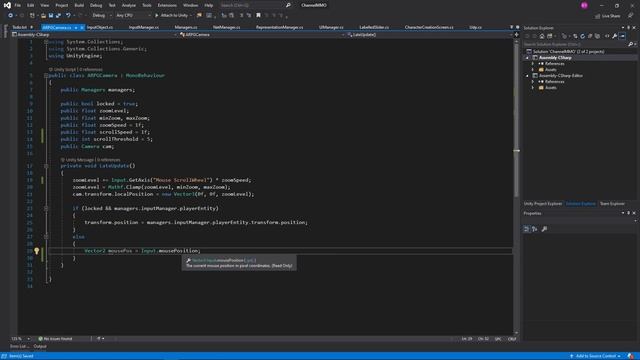This screenshot has height=360, width=640.
Task: Click the navigate backward toolbar icon
Action: click(11, 16)
